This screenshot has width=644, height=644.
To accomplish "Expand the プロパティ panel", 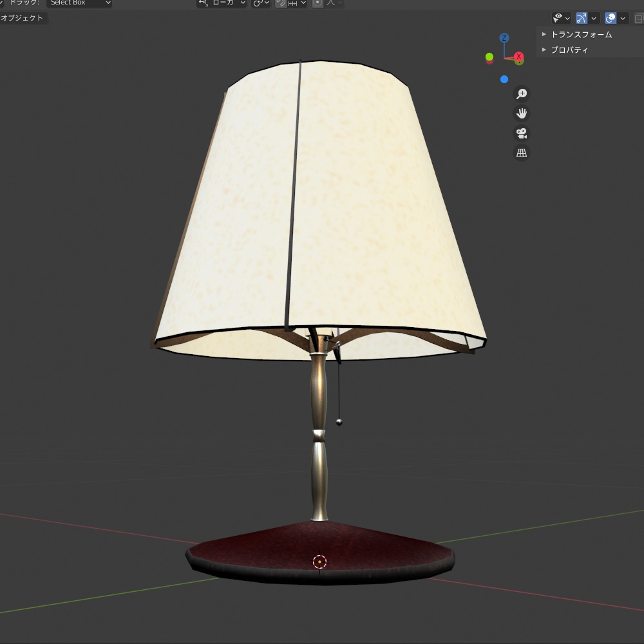I will pos(568,50).
